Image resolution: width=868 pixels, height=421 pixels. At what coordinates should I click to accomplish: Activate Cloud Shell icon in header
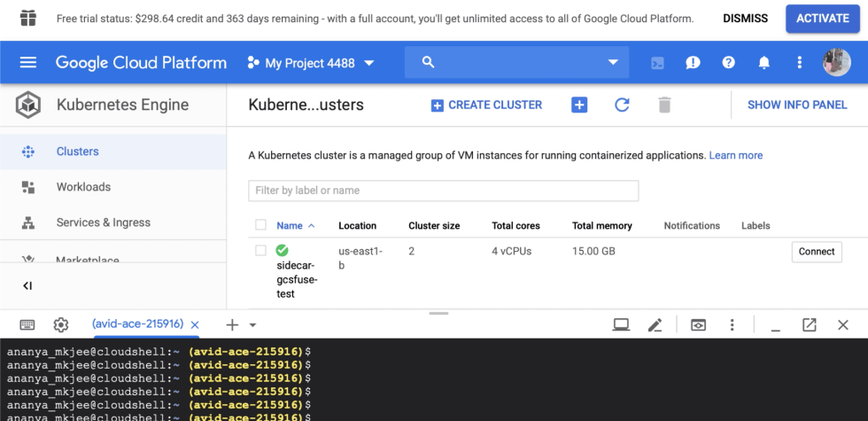tap(657, 63)
